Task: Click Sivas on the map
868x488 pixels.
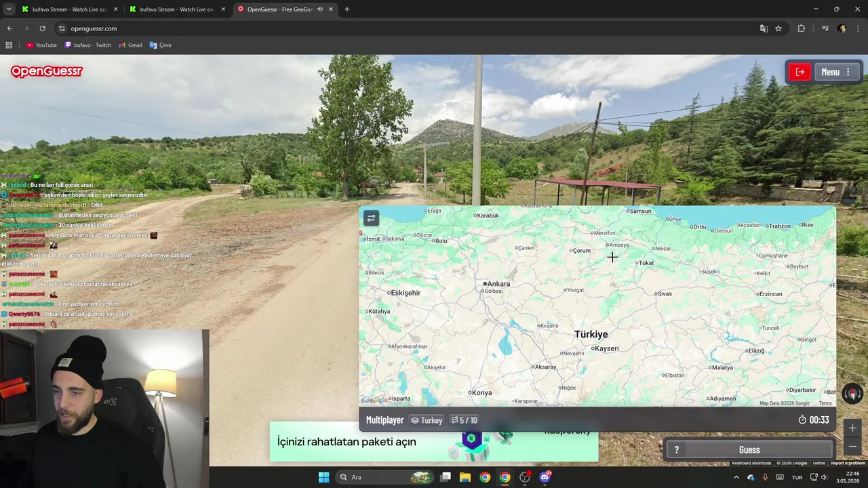Action: click(x=663, y=293)
